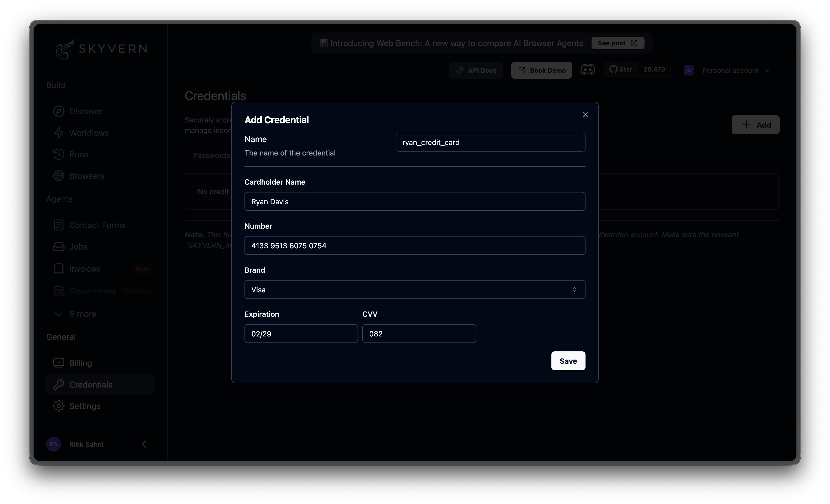Image resolution: width=830 pixels, height=504 pixels.
Task: Open Discover compass icon in sidebar
Action: tap(58, 111)
